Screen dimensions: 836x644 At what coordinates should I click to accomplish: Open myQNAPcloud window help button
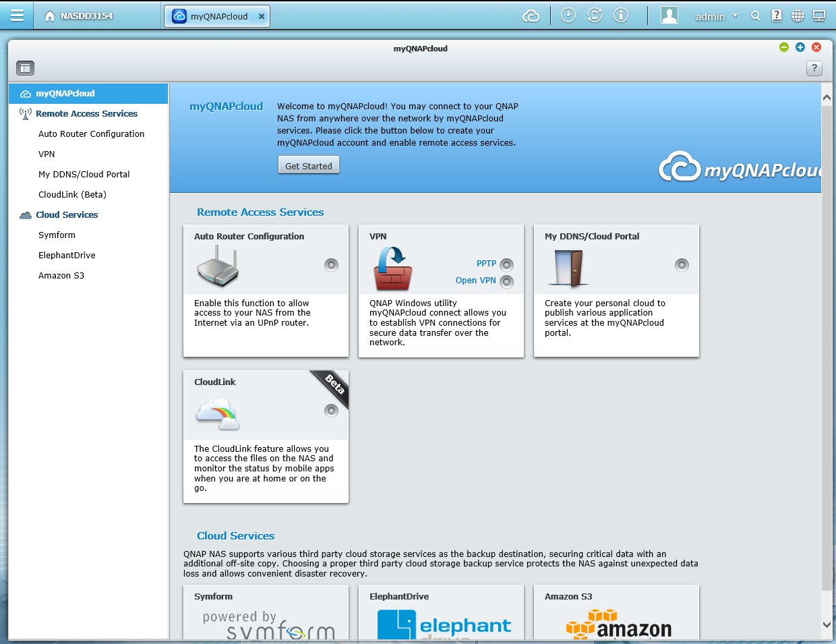[x=814, y=68]
